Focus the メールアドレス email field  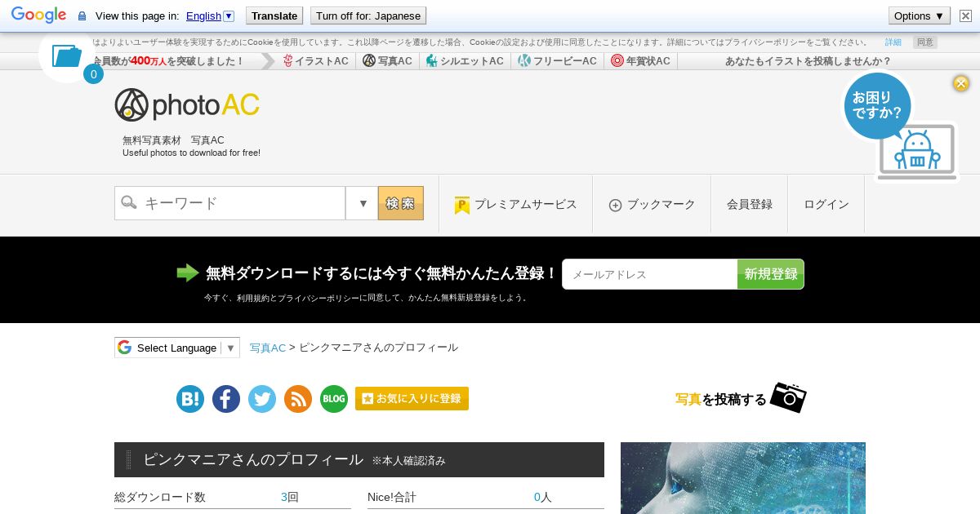click(650, 274)
